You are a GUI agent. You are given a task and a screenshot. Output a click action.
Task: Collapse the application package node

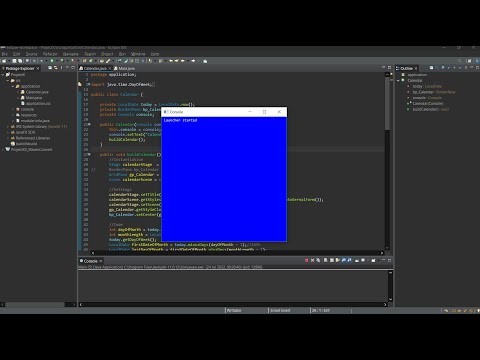(13, 86)
